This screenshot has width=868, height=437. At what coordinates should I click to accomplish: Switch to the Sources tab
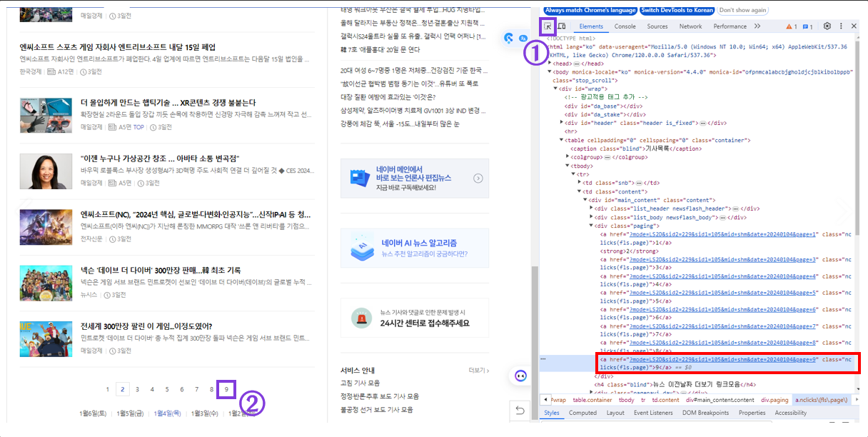click(657, 26)
